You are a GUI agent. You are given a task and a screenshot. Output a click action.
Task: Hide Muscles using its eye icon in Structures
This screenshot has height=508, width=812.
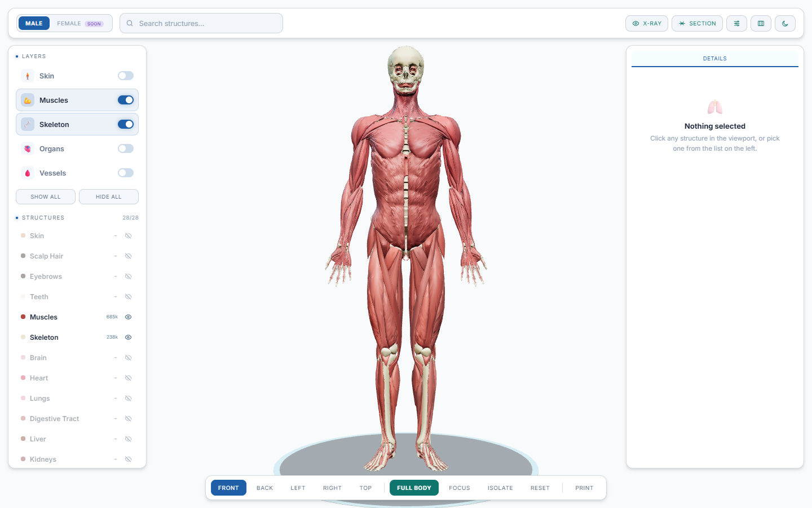(x=129, y=317)
